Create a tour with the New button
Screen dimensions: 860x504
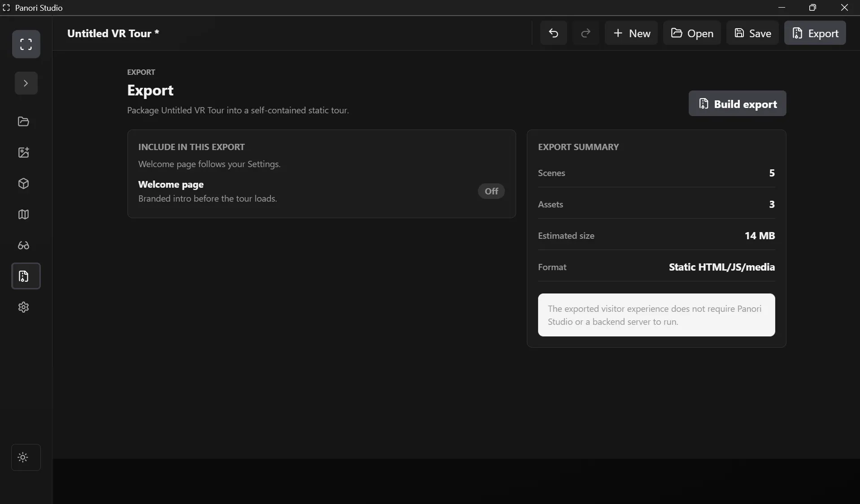click(631, 33)
